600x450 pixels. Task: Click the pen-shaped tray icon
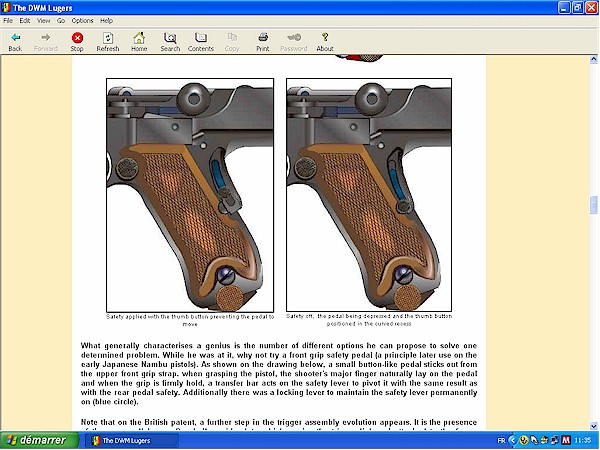(x=534, y=440)
